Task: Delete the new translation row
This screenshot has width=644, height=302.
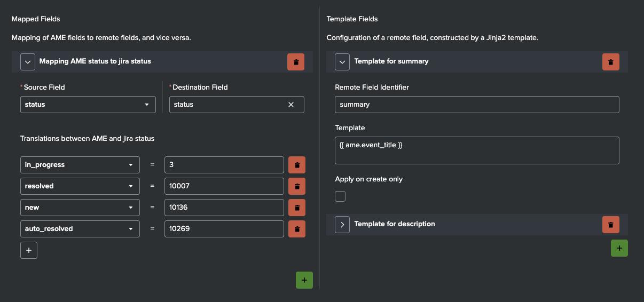Action: (297, 208)
